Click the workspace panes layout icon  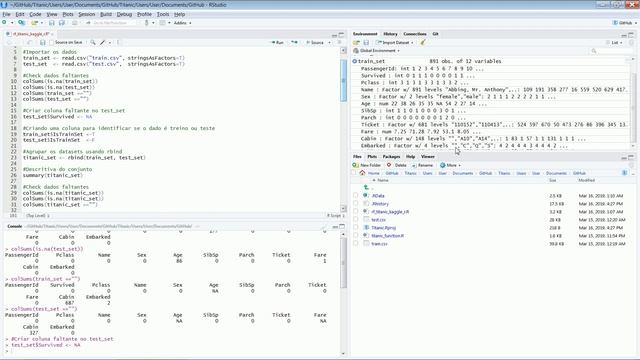coord(163,23)
